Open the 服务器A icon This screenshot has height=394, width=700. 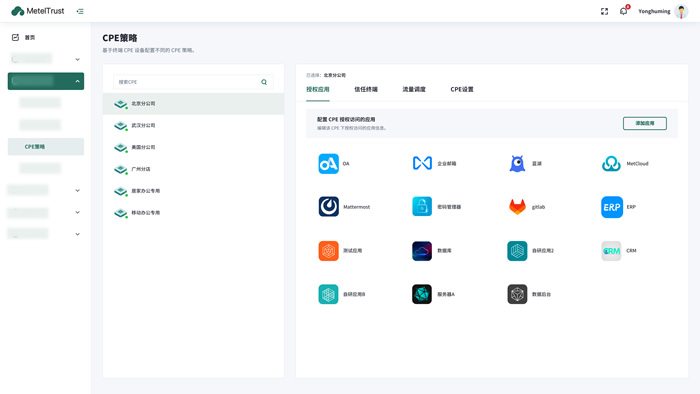pyautogui.click(x=422, y=294)
